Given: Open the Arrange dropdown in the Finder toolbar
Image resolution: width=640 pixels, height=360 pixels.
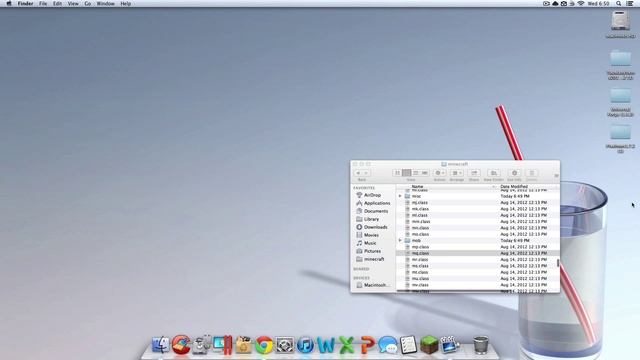Looking at the screenshot, I should [x=457, y=173].
